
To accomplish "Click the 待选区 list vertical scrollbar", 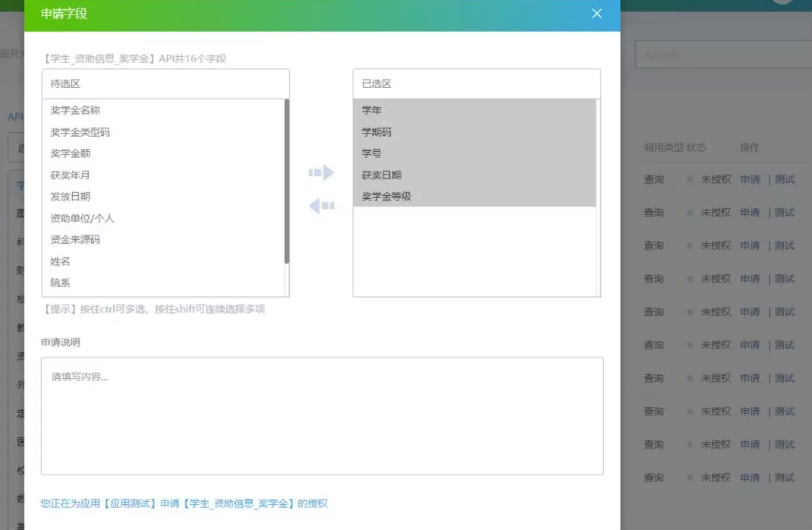I will pyautogui.click(x=287, y=181).
